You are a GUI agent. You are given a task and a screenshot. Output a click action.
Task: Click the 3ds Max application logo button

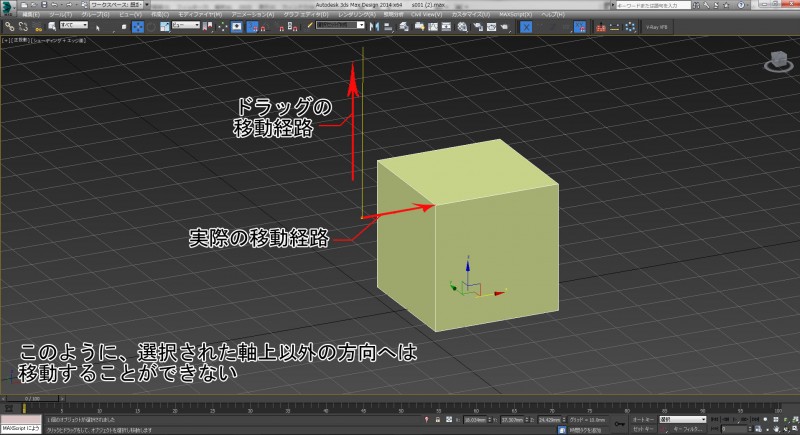(x=8, y=9)
